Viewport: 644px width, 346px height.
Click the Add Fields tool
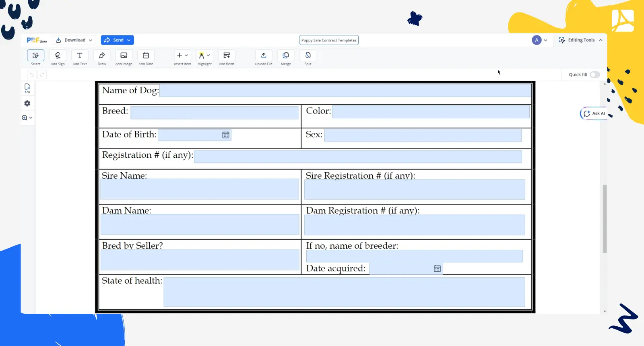click(x=227, y=56)
